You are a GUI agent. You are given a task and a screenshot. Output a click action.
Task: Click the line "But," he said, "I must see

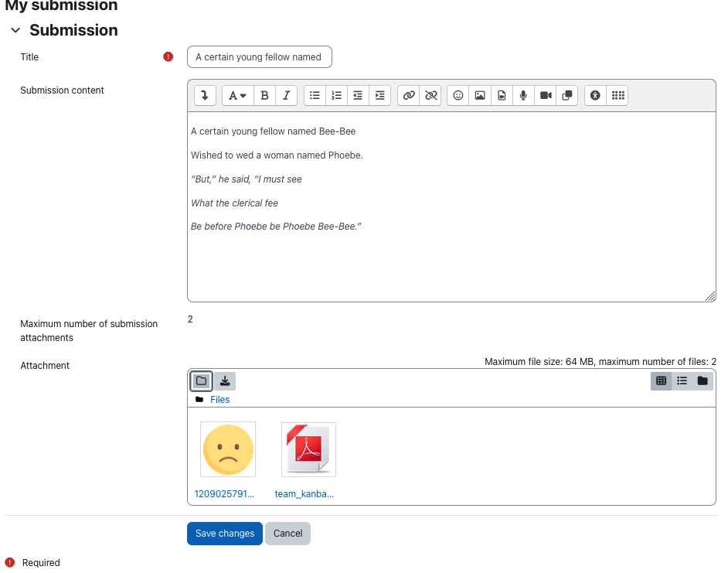pos(246,179)
